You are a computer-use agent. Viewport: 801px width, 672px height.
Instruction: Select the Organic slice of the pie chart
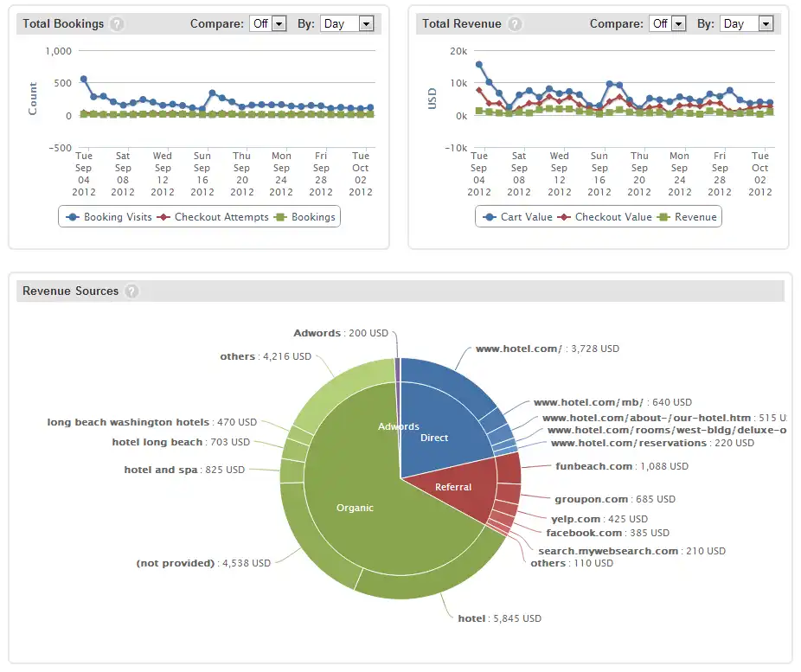355,508
